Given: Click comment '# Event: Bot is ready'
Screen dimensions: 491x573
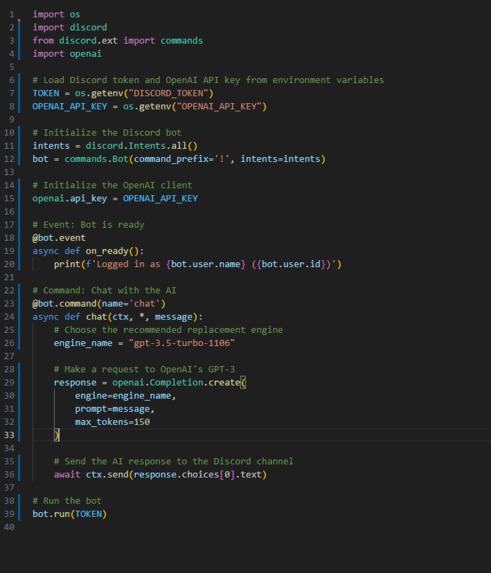Looking at the screenshot, I should [88, 225].
